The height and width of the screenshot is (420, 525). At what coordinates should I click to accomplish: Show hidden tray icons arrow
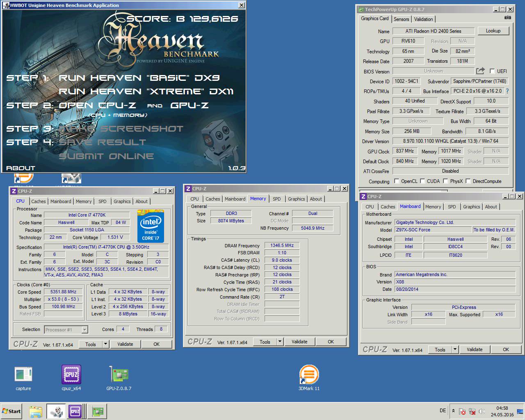pyautogui.click(x=453, y=411)
